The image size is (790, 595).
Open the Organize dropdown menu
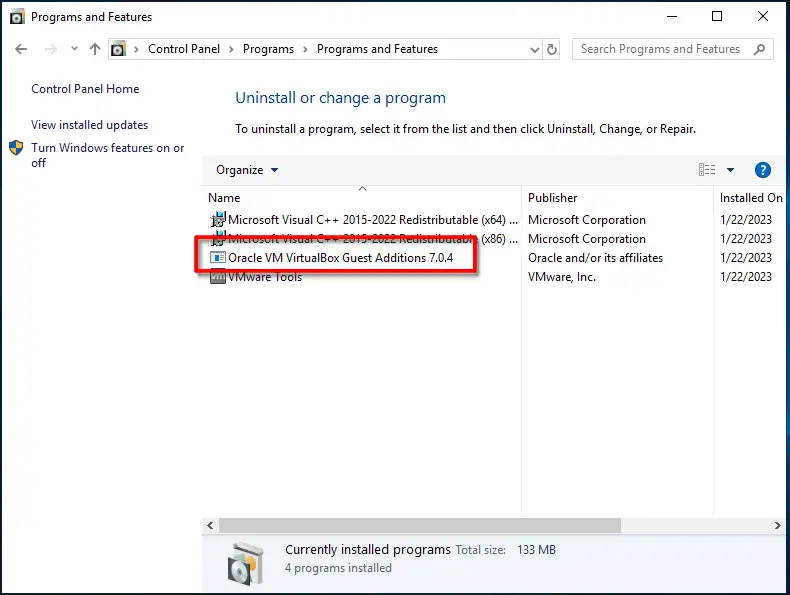click(247, 170)
